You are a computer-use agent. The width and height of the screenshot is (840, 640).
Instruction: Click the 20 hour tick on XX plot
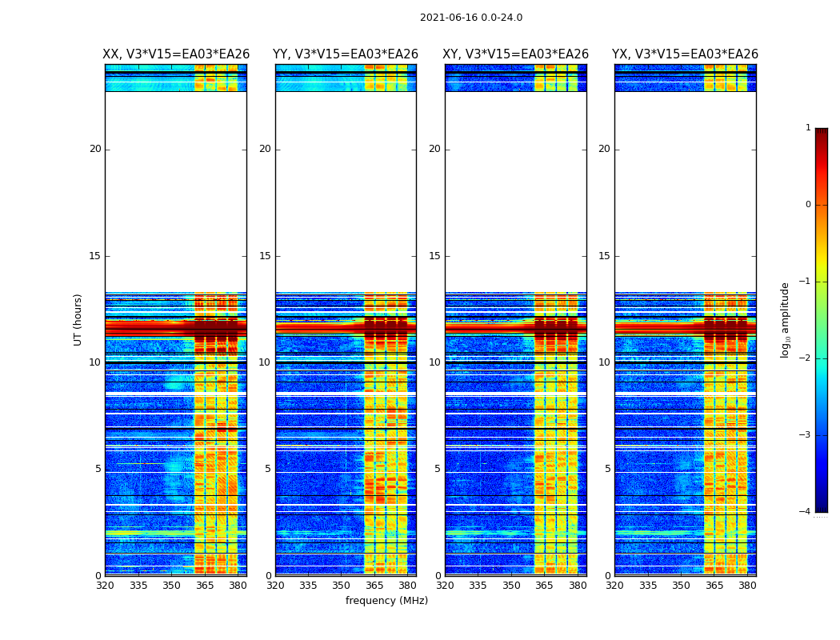point(95,149)
